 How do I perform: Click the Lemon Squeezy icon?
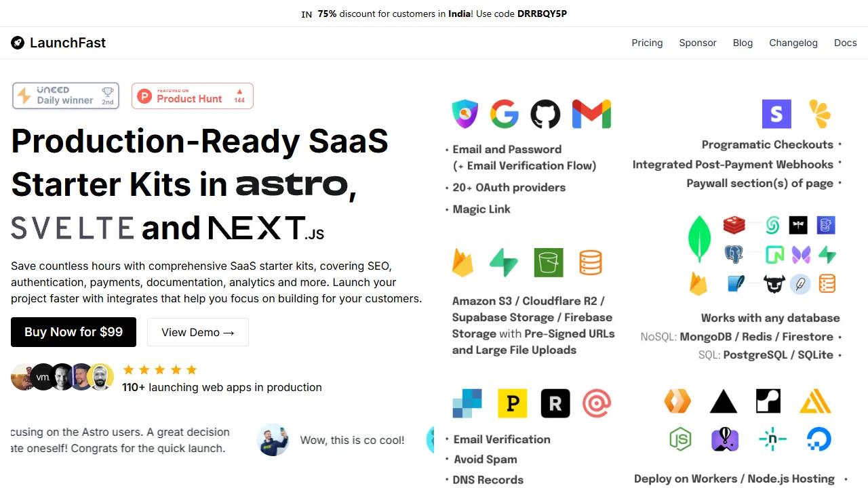click(821, 114)
